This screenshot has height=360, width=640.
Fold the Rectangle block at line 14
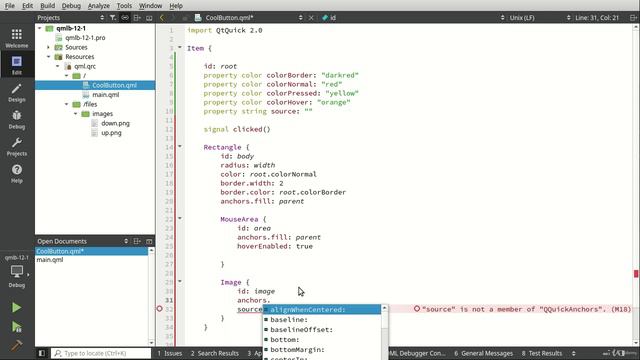[x=180, y=147]
